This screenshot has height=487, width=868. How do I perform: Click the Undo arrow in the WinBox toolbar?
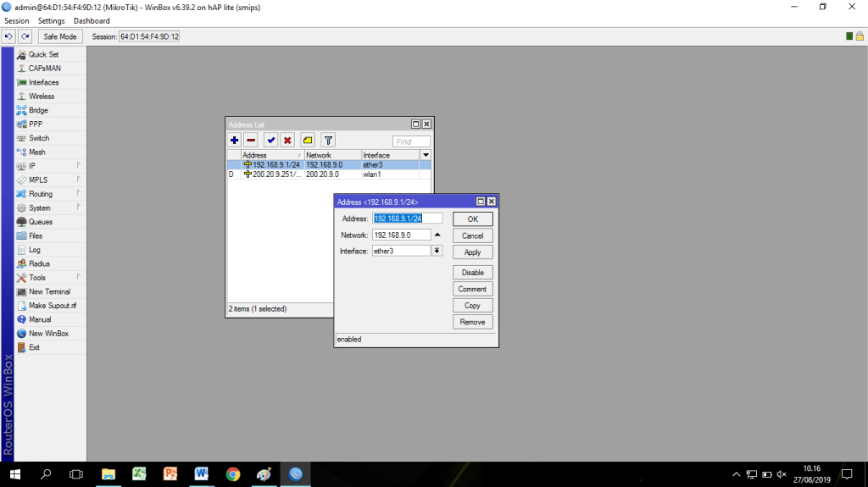click(x=8, y=36)
